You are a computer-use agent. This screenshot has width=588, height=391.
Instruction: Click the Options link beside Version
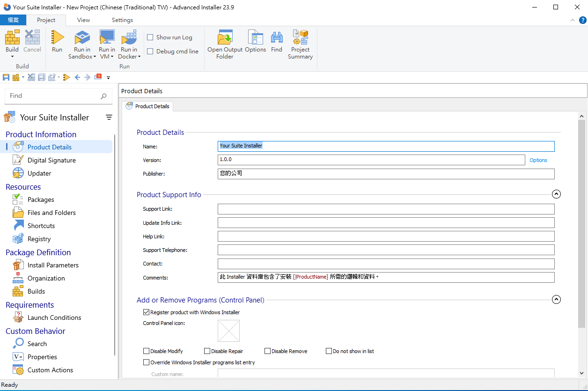538,160
